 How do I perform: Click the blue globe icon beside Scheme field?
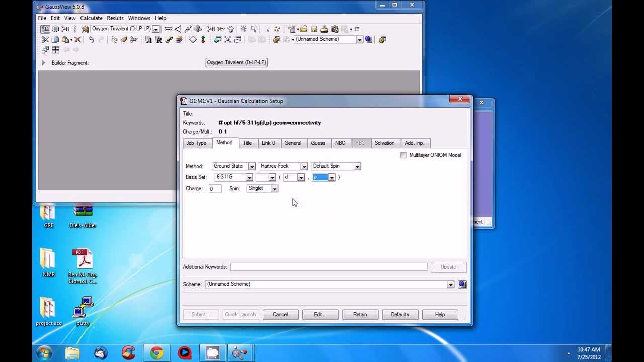tap(462, 285)
